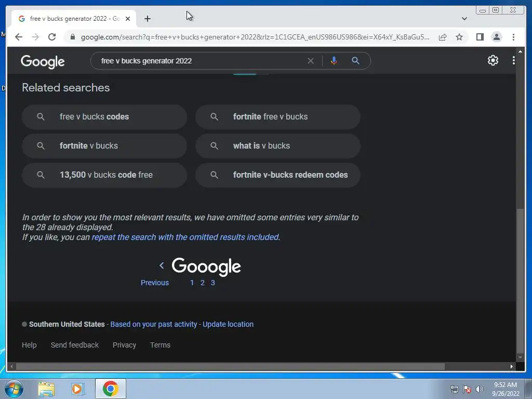The width and height of the screenshot is (532, 399).
Task: Start voice search with microphone icon
Action: point(334,61)
